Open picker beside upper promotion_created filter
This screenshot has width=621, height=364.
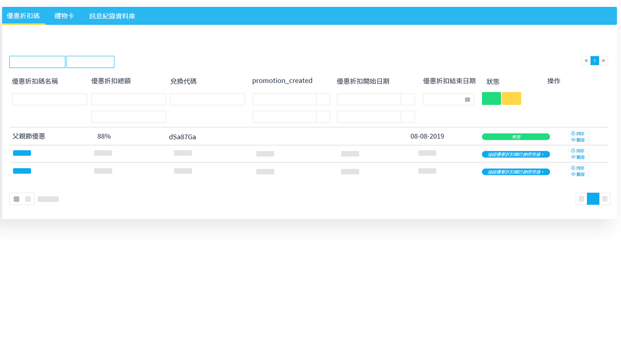323,99
